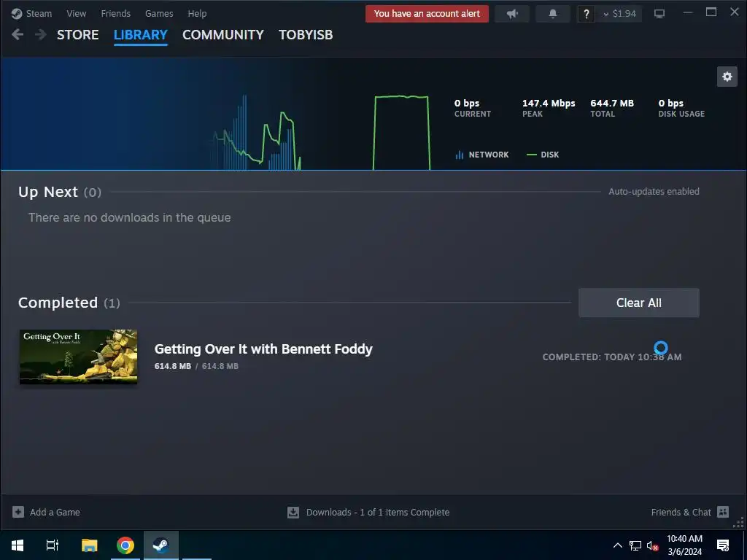Open the Games menu
747x560 pixels.
159,13
